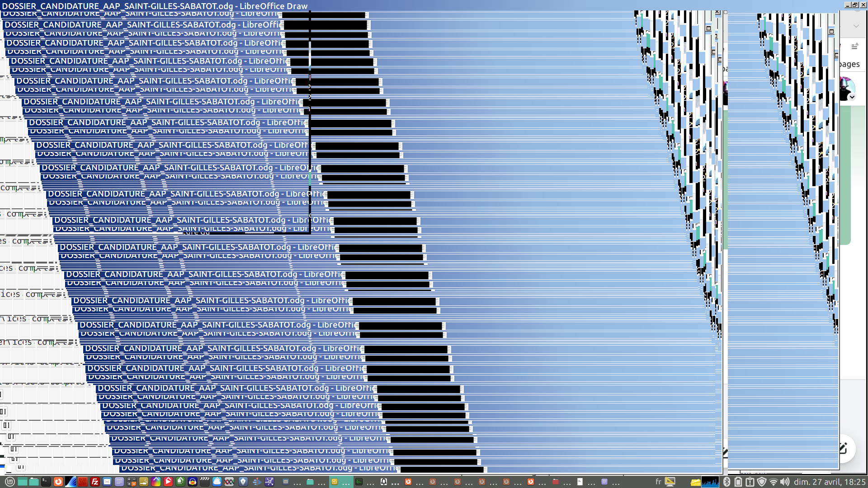Screen dimensions: 868x488
Task: Click the sound volume tray icon
Action: click(x=785, y=482)
